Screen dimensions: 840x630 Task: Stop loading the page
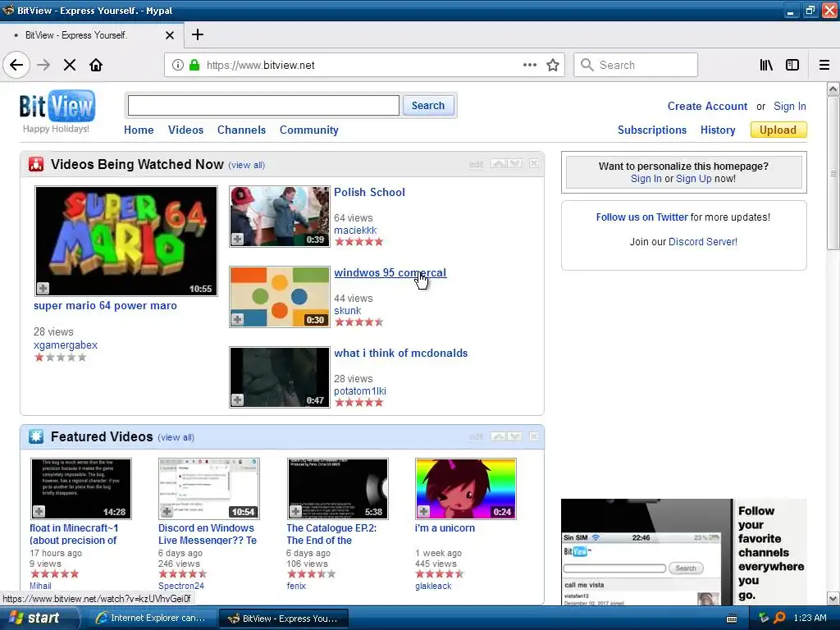pos(70,65)
